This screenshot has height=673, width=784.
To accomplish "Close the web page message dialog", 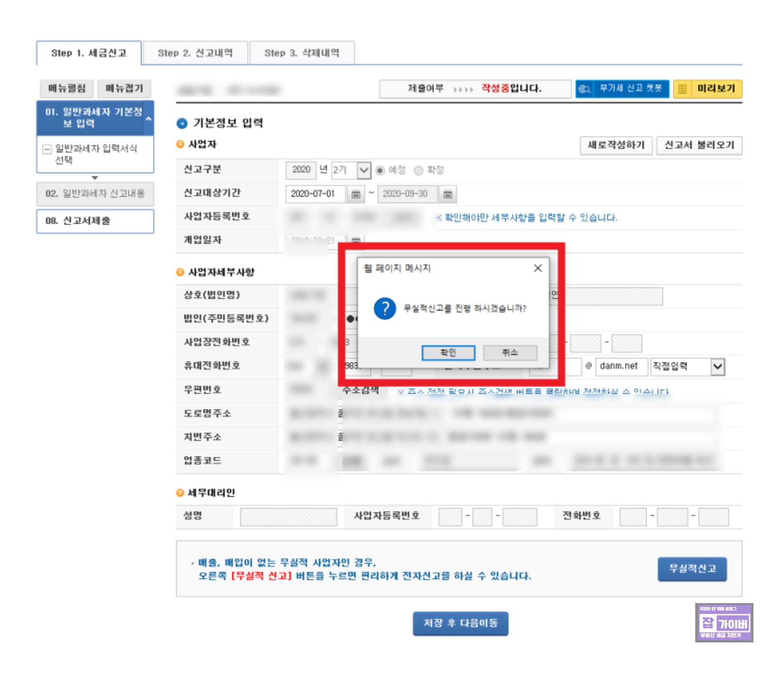I will click(537, 268).
